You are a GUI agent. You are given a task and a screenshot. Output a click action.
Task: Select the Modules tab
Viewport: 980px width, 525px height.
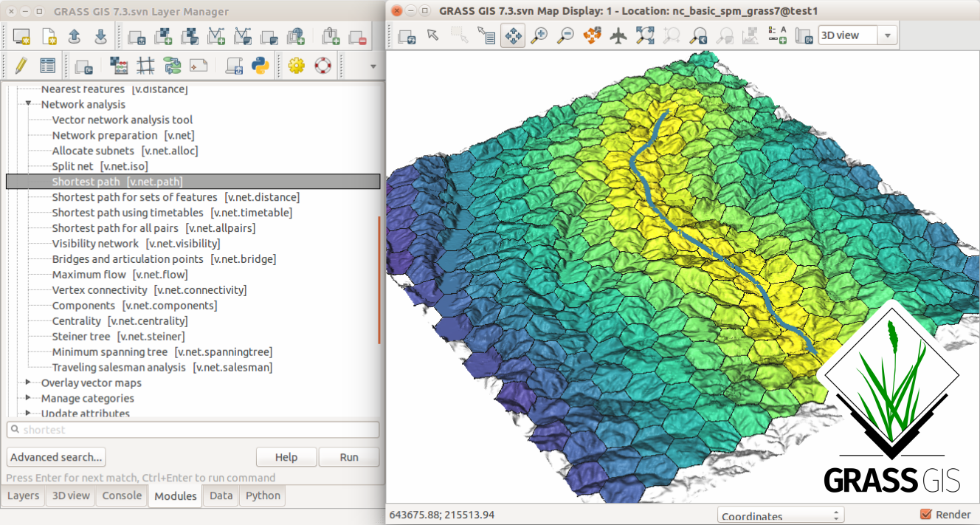coord(176,496)
